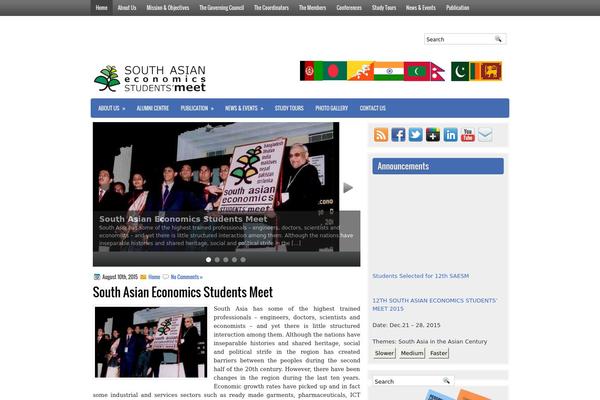Image resolution: width=600 pixels, height=400 pixels.
Task: Select the fifth slider dot
Action: [x=243, y=260]
